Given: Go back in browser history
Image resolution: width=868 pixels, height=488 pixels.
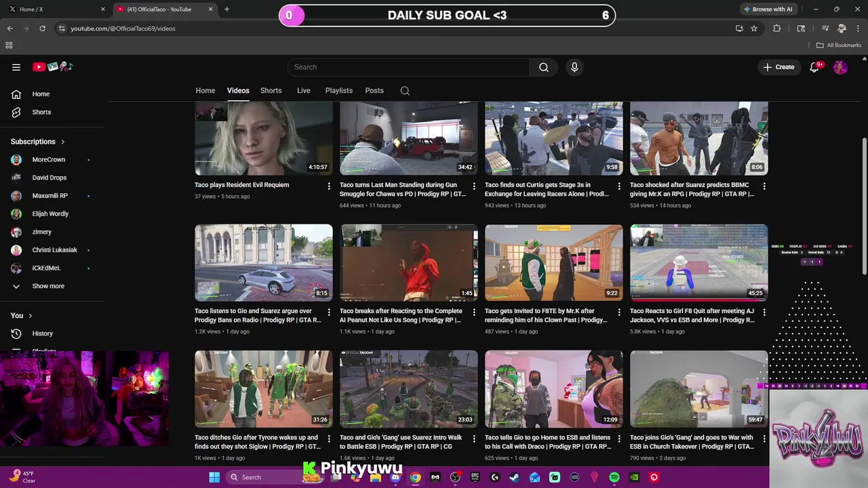Looking at the screenshot, I should (9, 28).
